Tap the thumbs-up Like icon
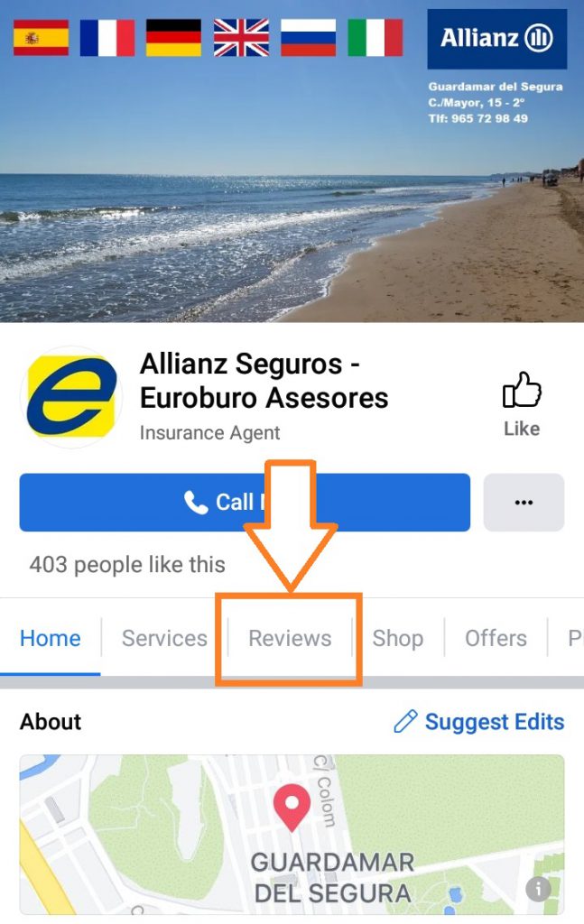Image resolution: width=584 pixels, height=924 pixels. [x=522, y=390]
